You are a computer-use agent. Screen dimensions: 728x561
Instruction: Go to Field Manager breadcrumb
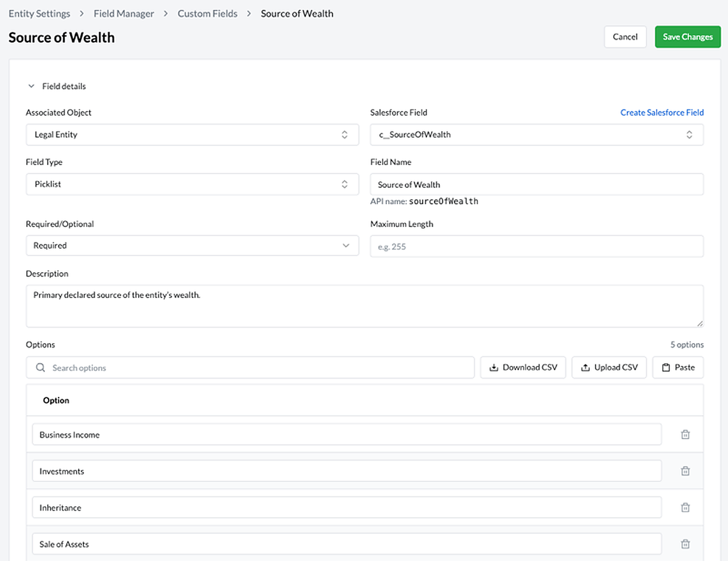(124, 14)
